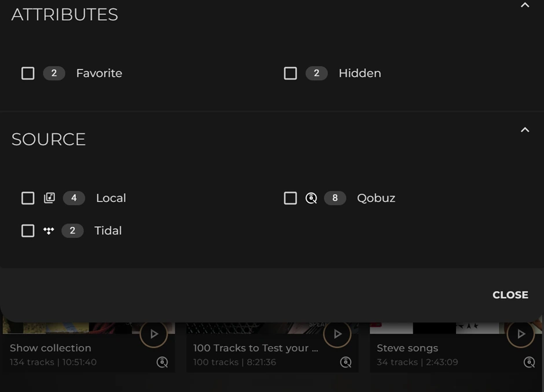This screenshot has width=544, height=392.
Task: Check the Hidden attribute filter
Action: point(291,73)
